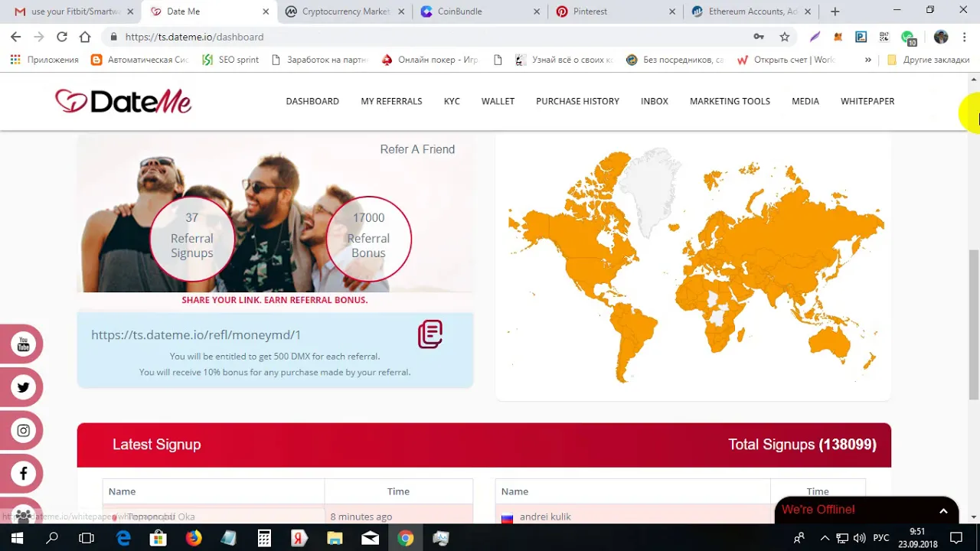The image size is (980, 551).
Task: Switch to the Pinterest tab
Action: tap(616, 11)
